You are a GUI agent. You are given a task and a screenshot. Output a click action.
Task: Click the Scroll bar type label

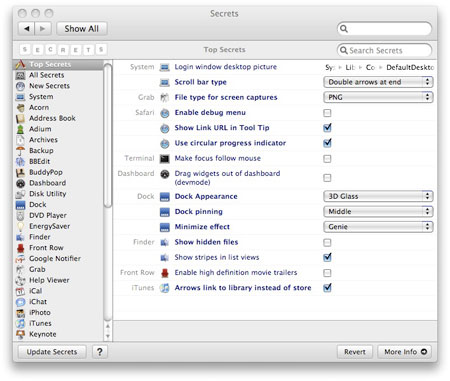201,82
